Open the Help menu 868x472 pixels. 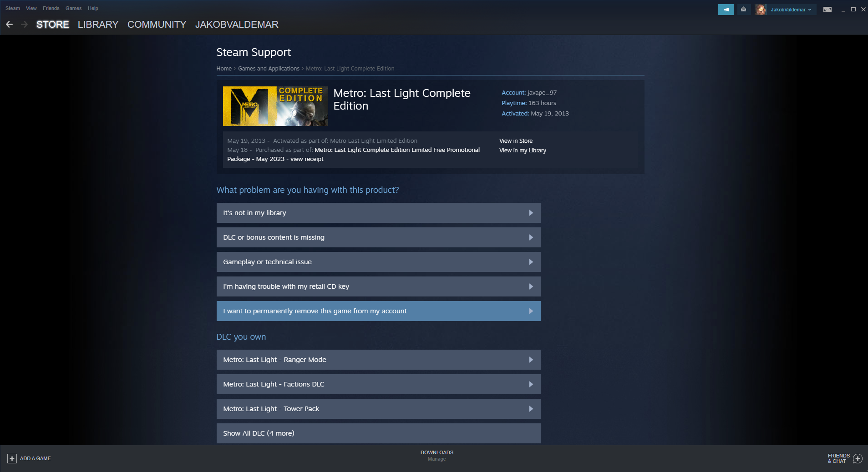tap(93, 8)
